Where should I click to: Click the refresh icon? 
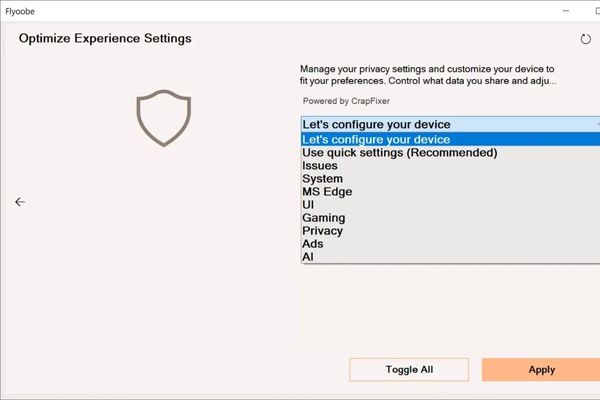pyautogui.click(x=586, y=39)
